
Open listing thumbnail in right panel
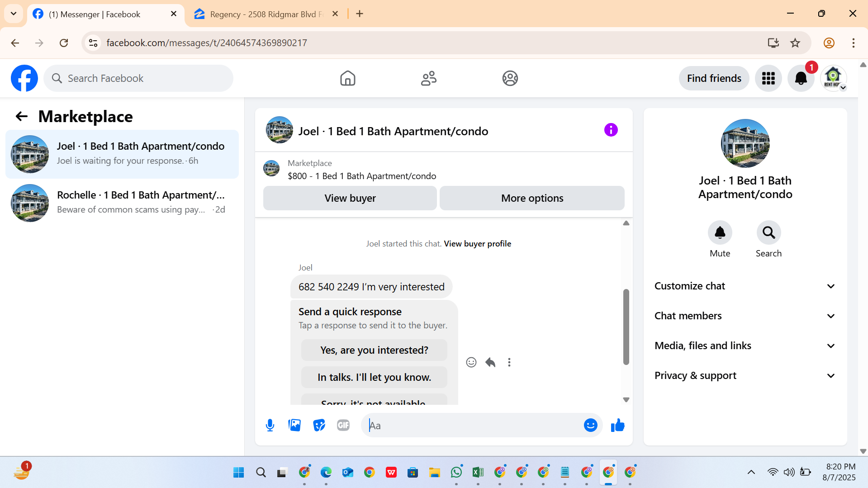click(745, 143)
